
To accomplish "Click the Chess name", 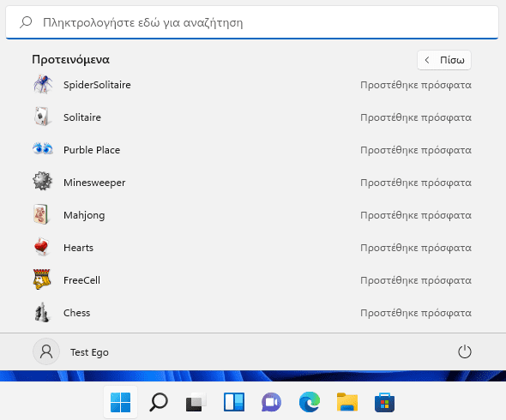I will 77,313.
